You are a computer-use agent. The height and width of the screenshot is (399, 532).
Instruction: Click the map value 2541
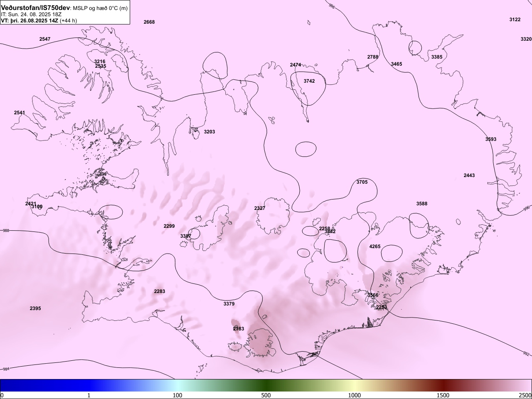(x=20, y=113)
